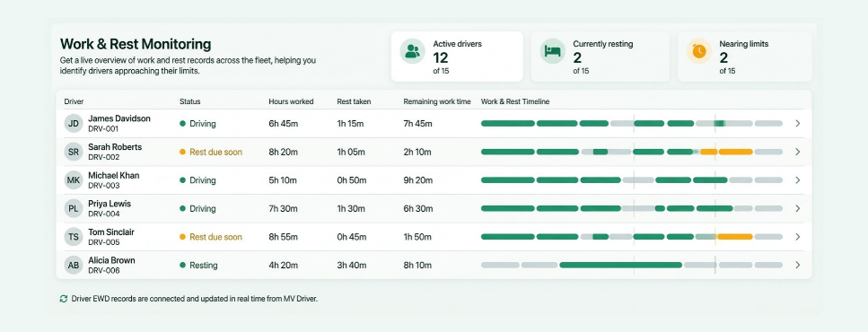Click the MK avatar for Michael Khan

point(74,180)
